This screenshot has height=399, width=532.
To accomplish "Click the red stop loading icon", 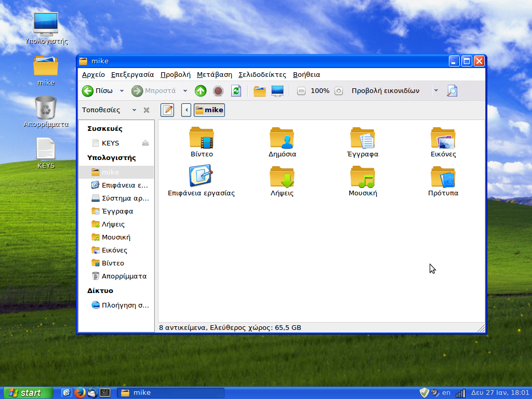I will (218, 91).
